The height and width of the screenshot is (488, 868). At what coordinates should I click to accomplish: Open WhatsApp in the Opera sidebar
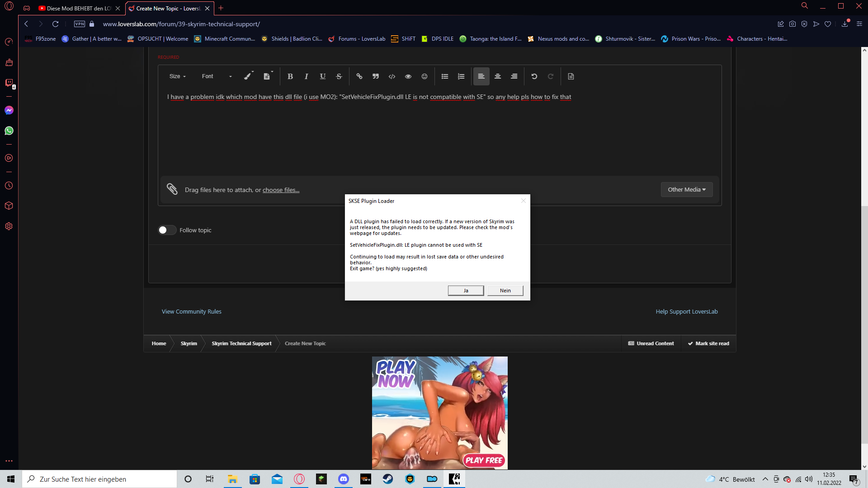[x=9, y=131]
